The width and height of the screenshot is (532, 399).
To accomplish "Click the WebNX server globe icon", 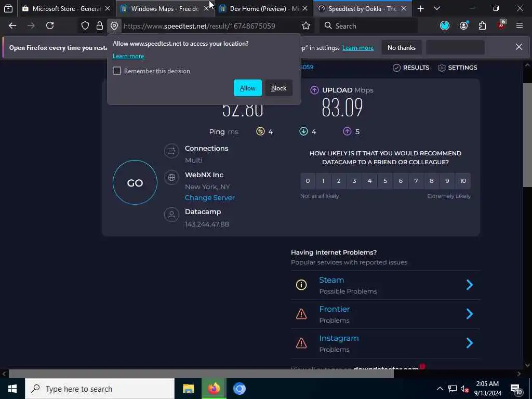I will click(x=171, y=178).
